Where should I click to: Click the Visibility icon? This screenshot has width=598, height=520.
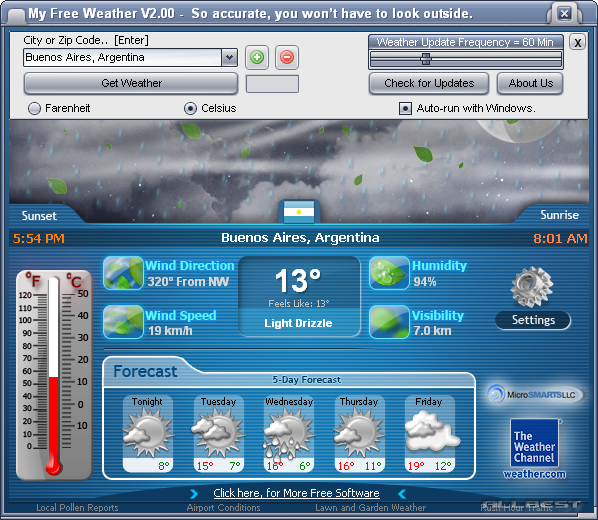click(389, 322)
